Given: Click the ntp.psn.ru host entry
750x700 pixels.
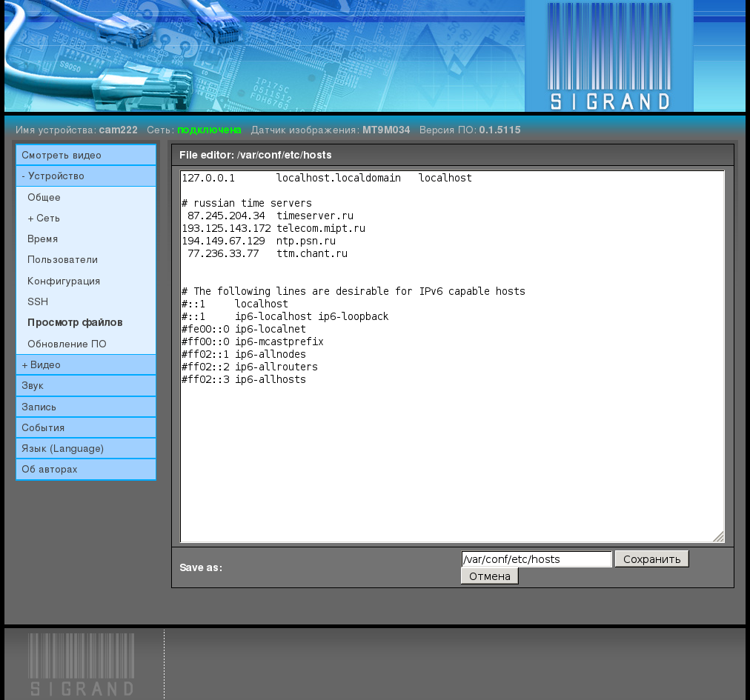Looking at the screenshot, I should (259, 241).
